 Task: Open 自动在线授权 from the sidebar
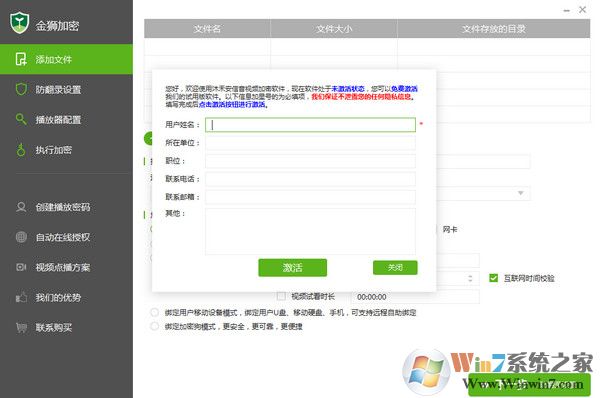coord(66,237)
